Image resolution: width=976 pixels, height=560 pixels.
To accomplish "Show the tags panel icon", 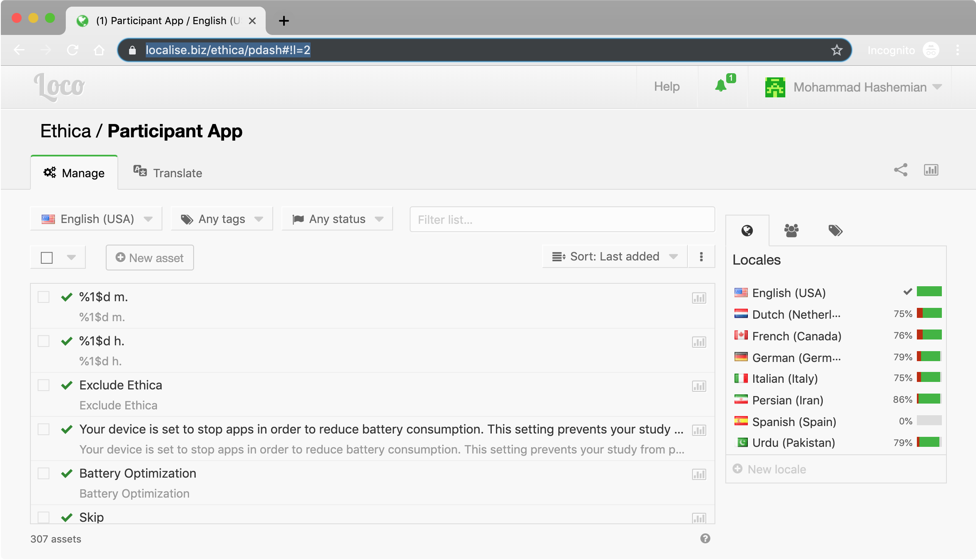I will point(835,230).
